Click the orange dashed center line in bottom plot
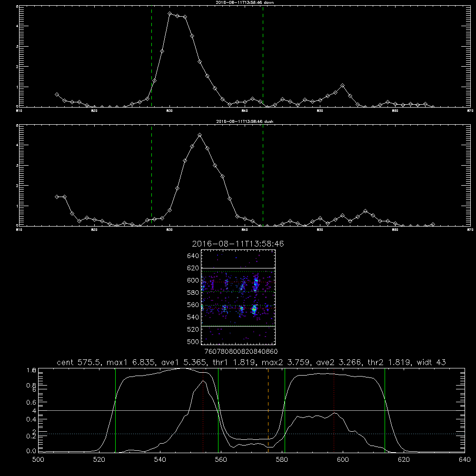This screenshot has height=476, width=476. click(268, 410)
